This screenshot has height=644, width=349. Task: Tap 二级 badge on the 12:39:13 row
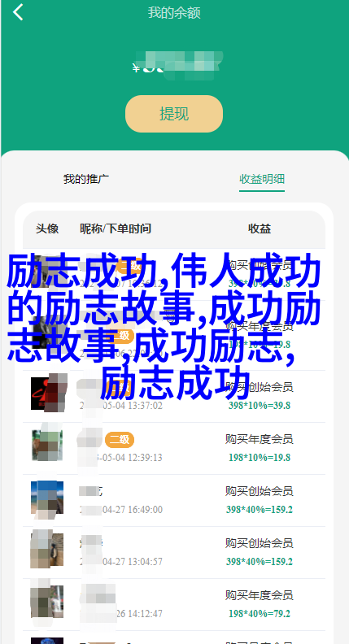120,440
